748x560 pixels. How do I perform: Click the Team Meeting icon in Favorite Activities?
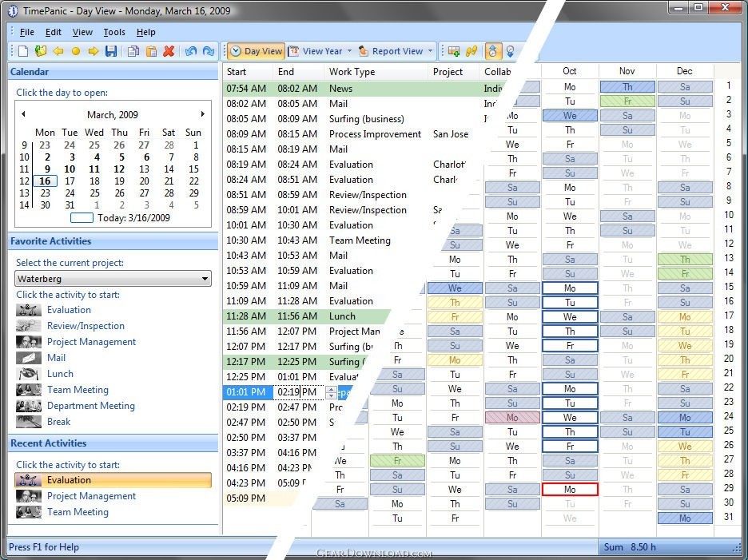tap(29, 390)
